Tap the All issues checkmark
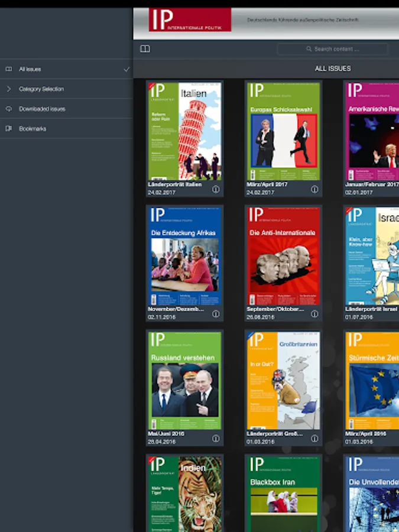This screenshot has width=399, height=532. [x=126, y=69]
